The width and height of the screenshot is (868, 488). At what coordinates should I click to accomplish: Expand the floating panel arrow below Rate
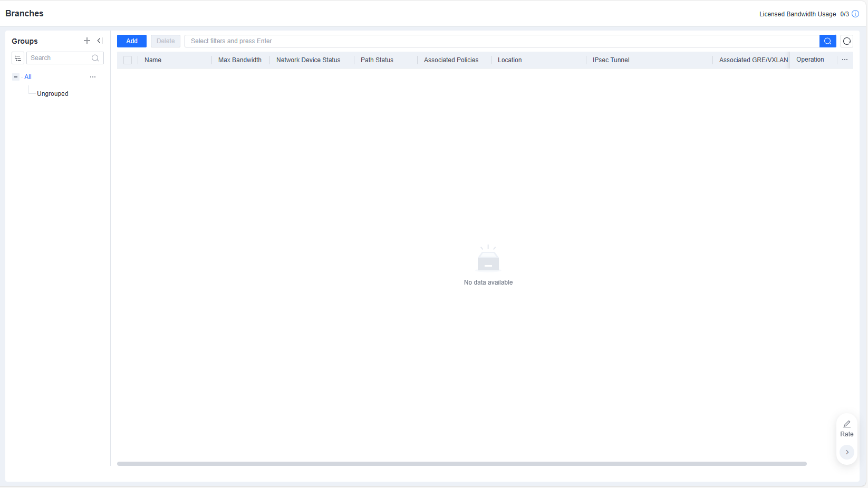point(847,452)
